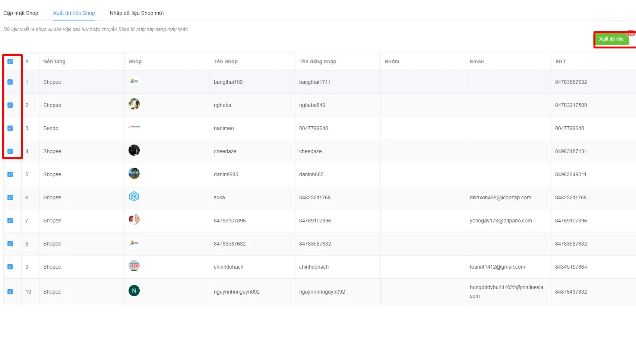The image size is (636, 364).
Task: Toggle the select-all header checkbox
Action: [10, 61]
